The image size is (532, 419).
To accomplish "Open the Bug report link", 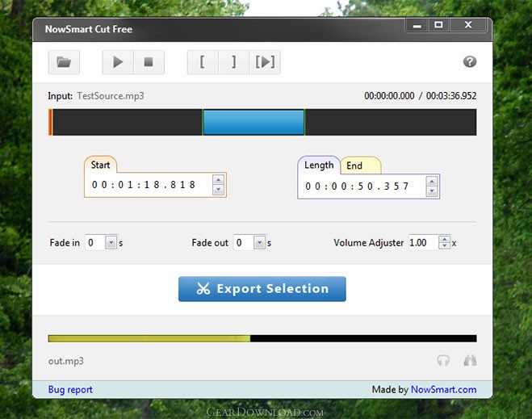I will tap(70, 389).
